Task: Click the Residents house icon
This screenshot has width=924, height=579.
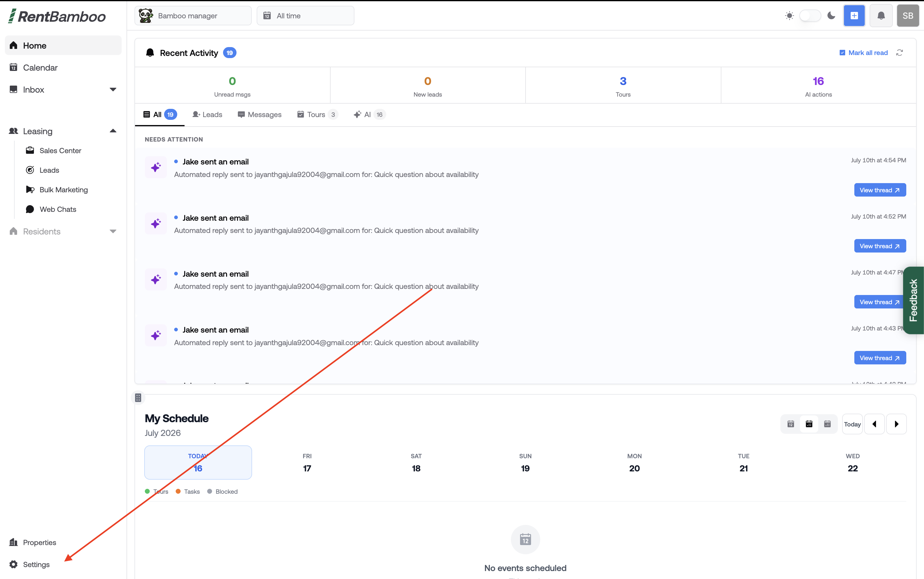Action: (x=13, y=231)
